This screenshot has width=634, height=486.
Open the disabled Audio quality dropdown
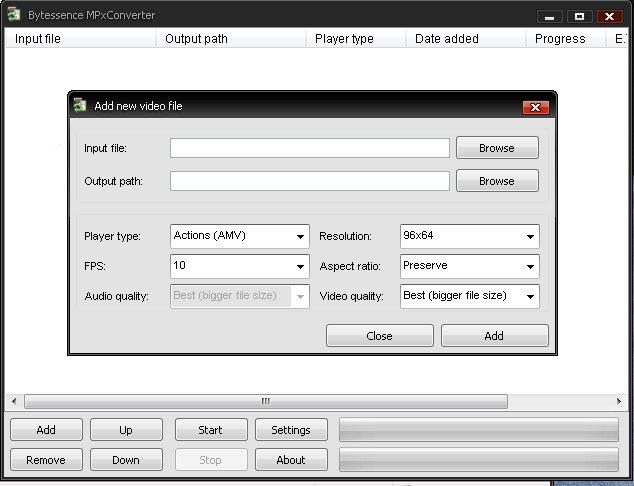pos(240,296)
